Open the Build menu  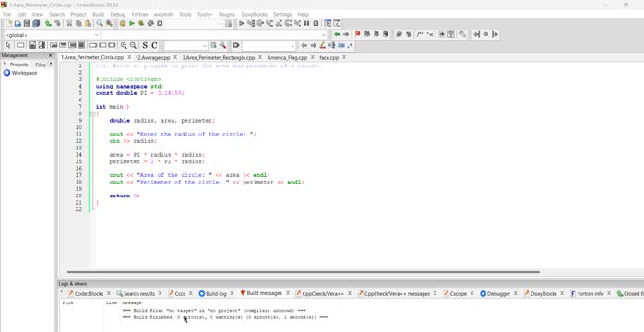98,14
